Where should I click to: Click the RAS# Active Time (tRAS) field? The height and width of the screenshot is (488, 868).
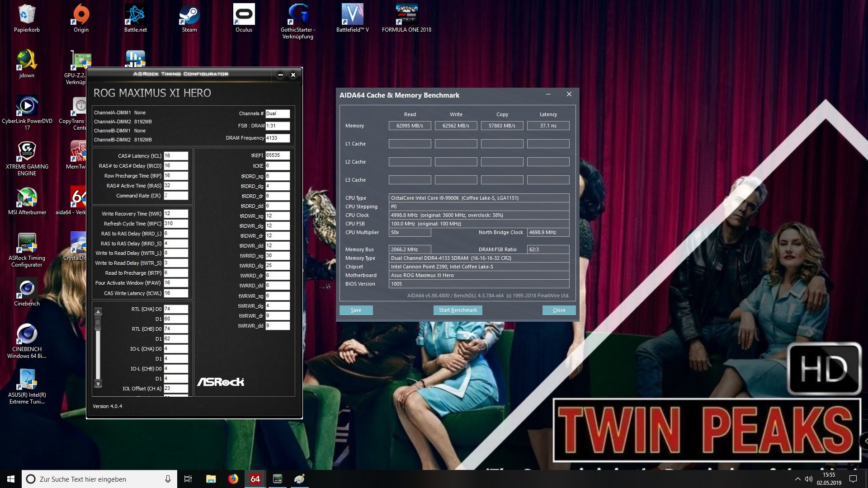(175, 186)
